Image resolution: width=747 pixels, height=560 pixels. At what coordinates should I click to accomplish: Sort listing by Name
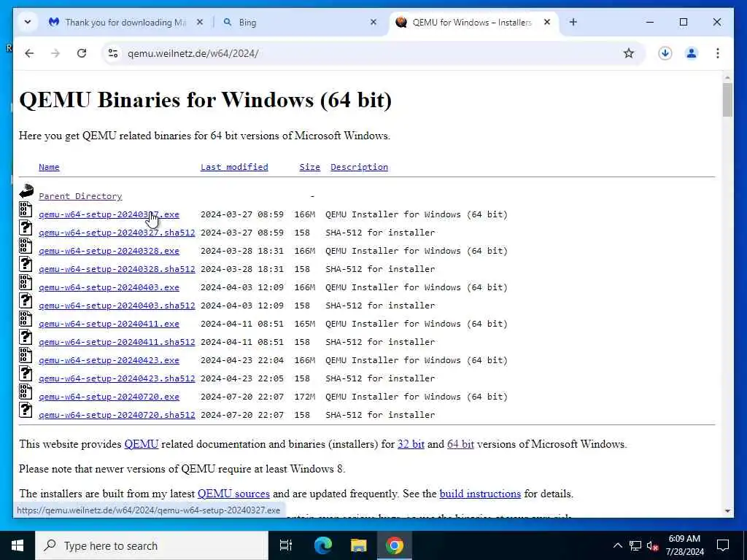pos(49,167)
